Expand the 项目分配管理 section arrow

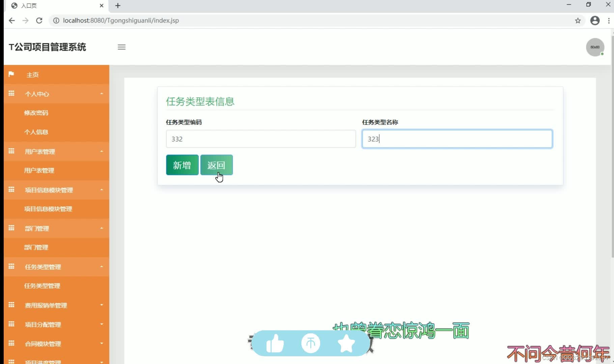(x=102, y=324)
